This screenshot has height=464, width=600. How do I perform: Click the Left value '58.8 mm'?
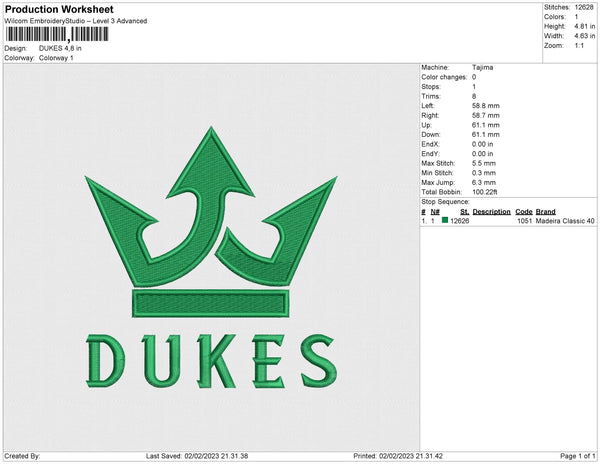coord(486,106)
